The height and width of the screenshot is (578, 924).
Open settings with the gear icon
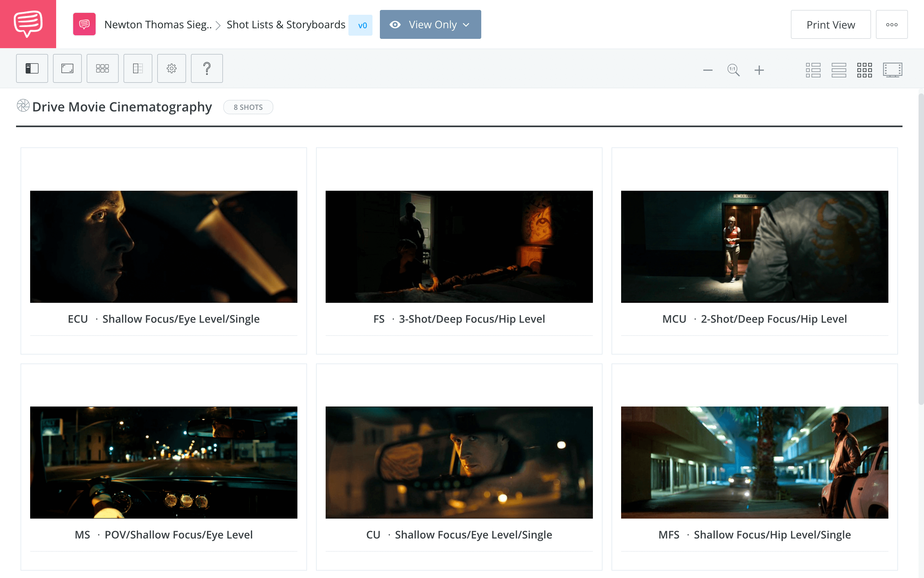[x=171, y=68]
